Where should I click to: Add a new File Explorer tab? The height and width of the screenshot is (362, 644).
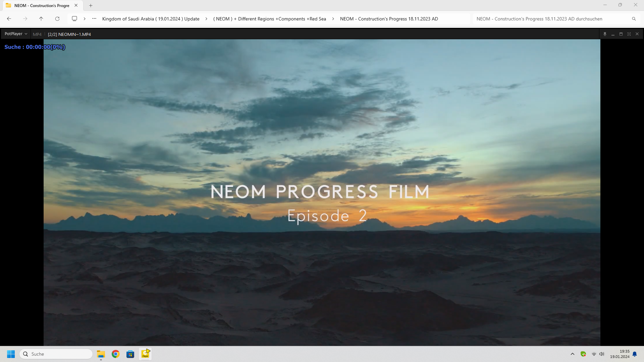point(91,5)
